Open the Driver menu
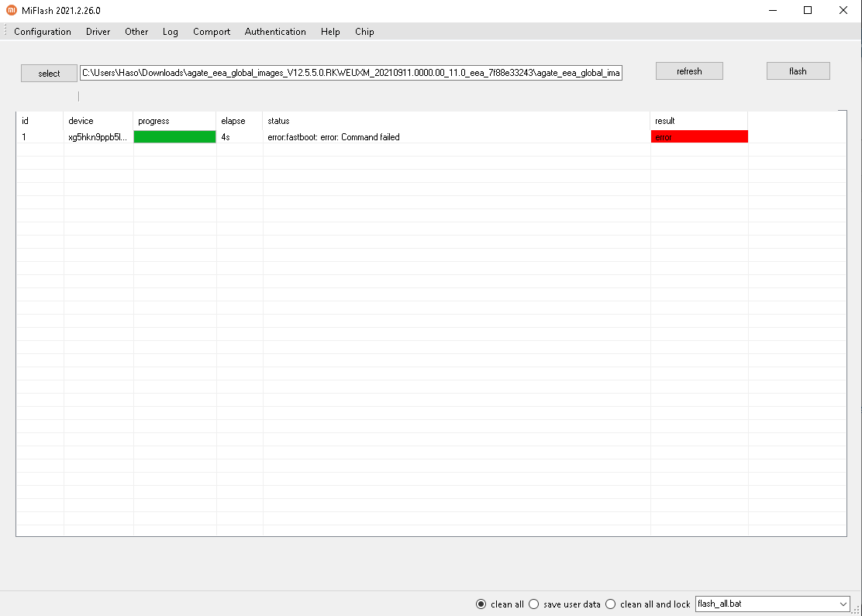The image size is (862, 616). point(98,31)
